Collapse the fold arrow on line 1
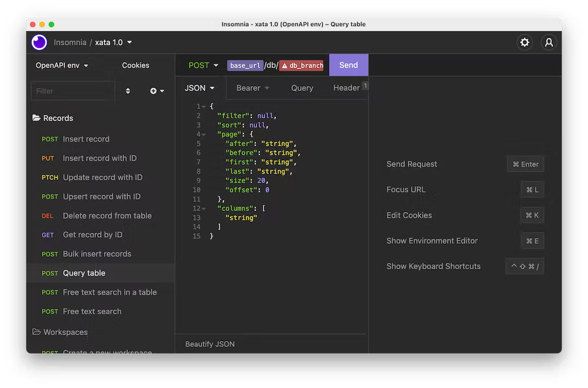 click(204, 107)
